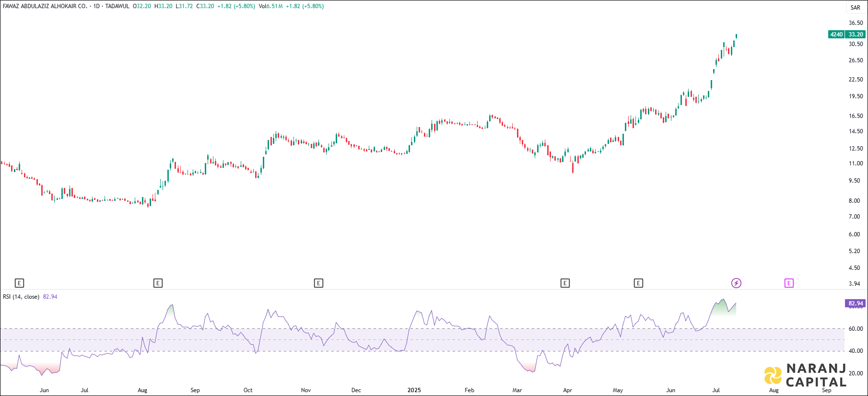Click the 8.00 price axis label
Screen dimensions: 868x396
click(855, 201)
